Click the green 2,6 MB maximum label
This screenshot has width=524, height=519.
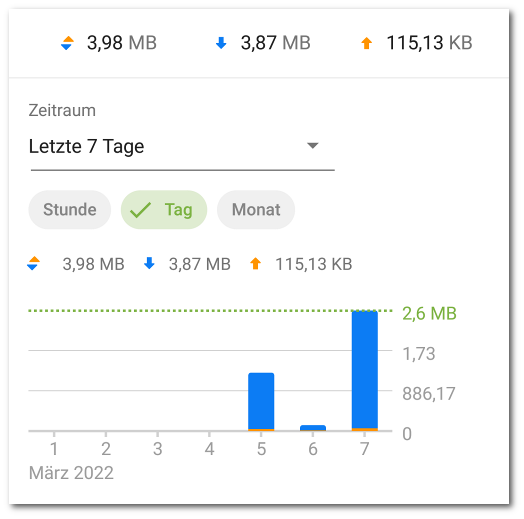(429, 313)
